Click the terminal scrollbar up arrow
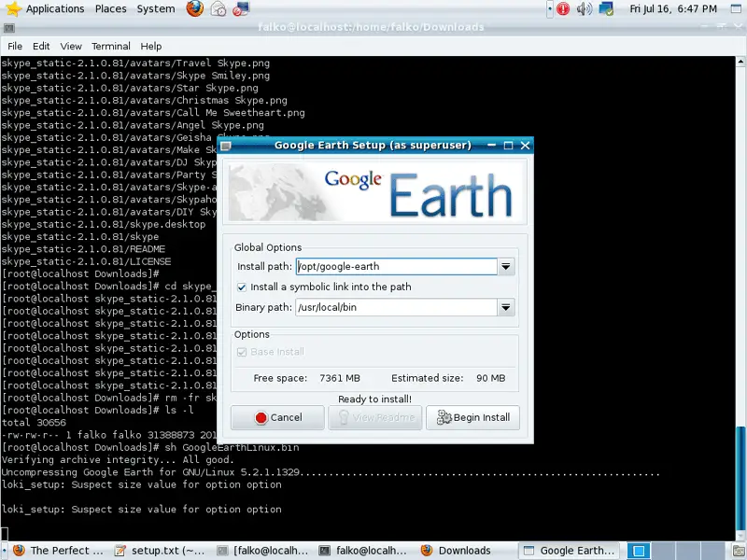This screenshot has width=747, height=560. click(x=740, y=62)
